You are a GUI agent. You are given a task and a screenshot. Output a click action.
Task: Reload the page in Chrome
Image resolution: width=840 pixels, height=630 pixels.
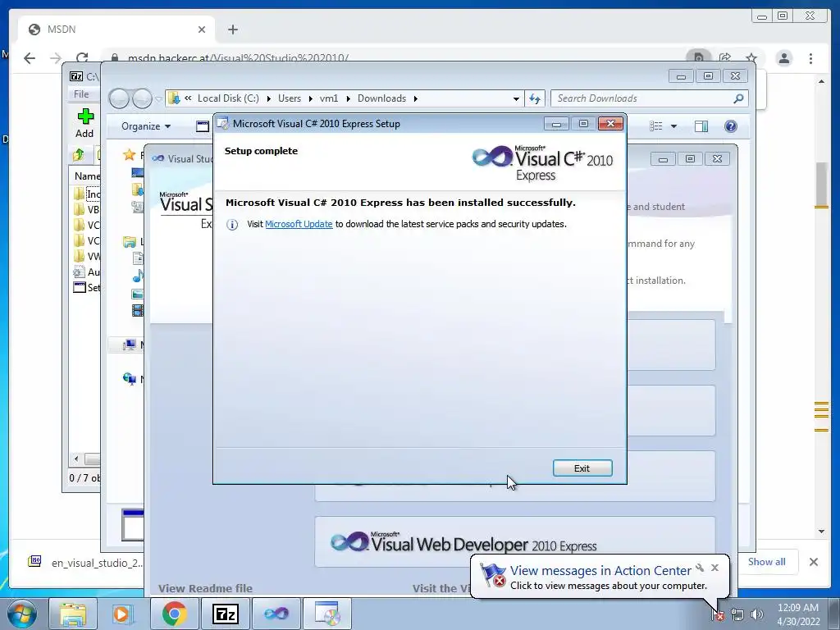coord(82,58)
